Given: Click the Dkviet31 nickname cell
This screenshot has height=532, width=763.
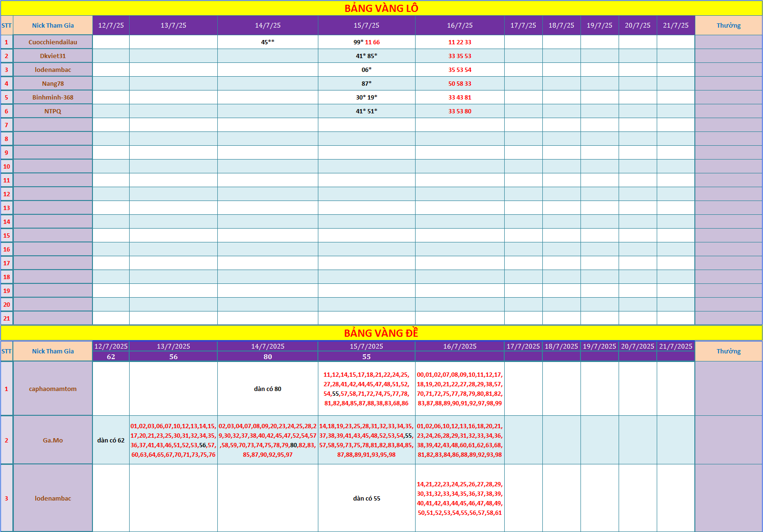Looking at the screenshot, I should click(53, 56).
